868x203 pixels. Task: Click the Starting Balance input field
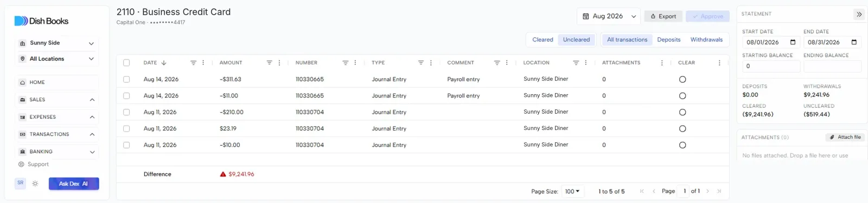coord(771,66)
